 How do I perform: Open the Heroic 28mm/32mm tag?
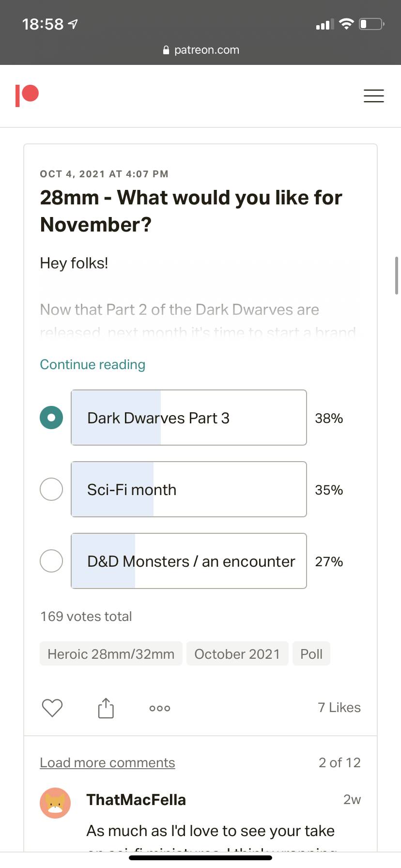point(111,654)
